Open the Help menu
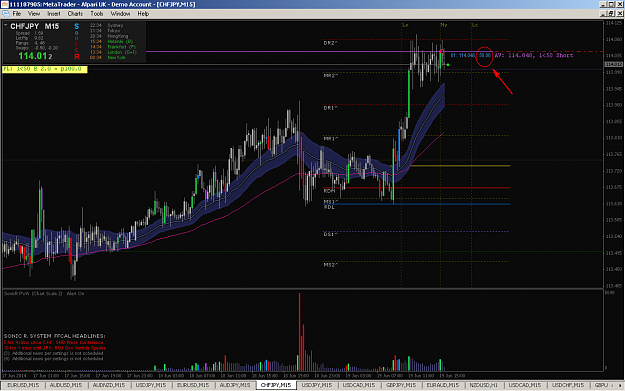625x391 pixels. pyautogui.click(x=143, y=14)
